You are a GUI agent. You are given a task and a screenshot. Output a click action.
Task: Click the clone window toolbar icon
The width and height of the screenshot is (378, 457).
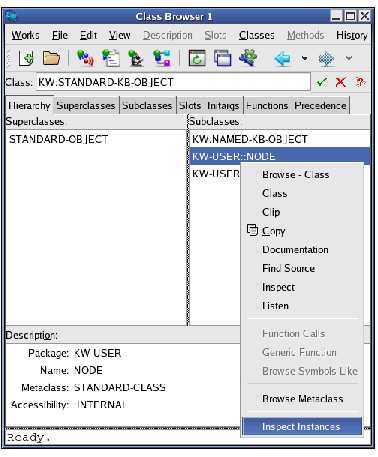click(223, 58)
